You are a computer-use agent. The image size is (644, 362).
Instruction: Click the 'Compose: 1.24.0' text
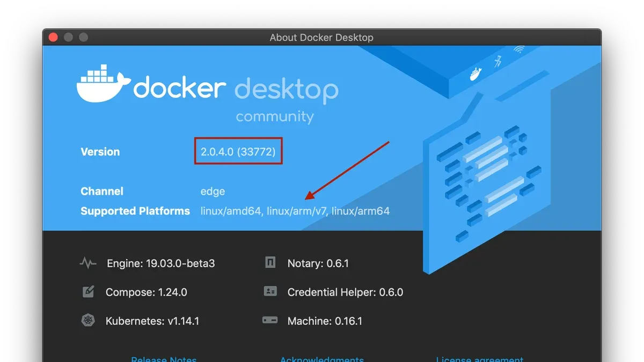pos(147,292)
